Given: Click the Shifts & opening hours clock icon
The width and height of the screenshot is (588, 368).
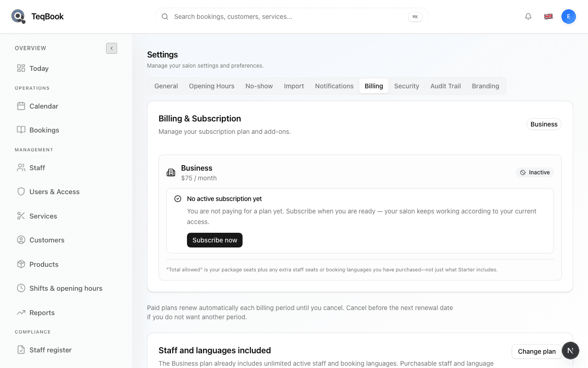Looking at the screenshot, I should coord(21,288).
